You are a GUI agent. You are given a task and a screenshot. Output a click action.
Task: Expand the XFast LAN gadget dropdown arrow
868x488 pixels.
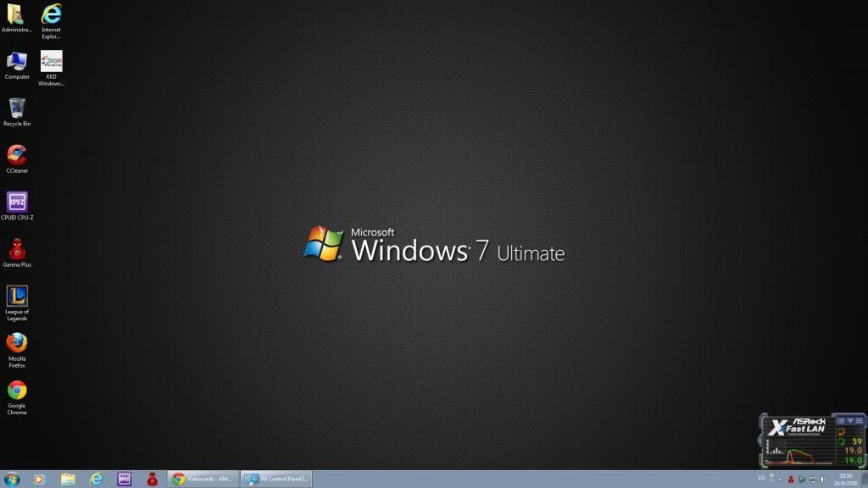click(850, 421)
